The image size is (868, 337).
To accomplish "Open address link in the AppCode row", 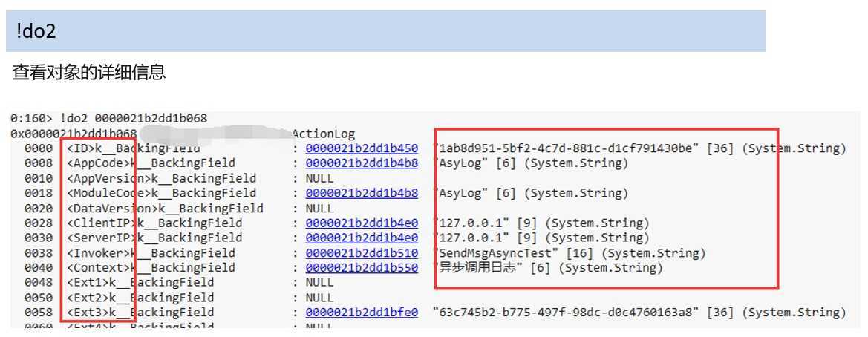I will (362, 163).
